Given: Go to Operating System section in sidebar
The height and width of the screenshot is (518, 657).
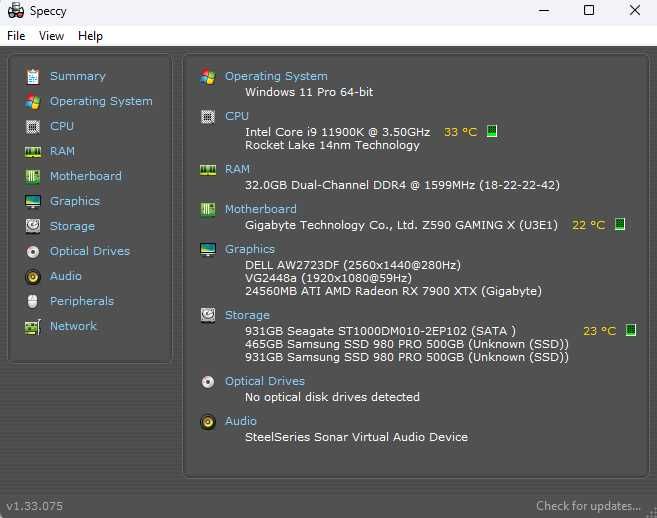Looking at the screenshot, I should (101, 101).
